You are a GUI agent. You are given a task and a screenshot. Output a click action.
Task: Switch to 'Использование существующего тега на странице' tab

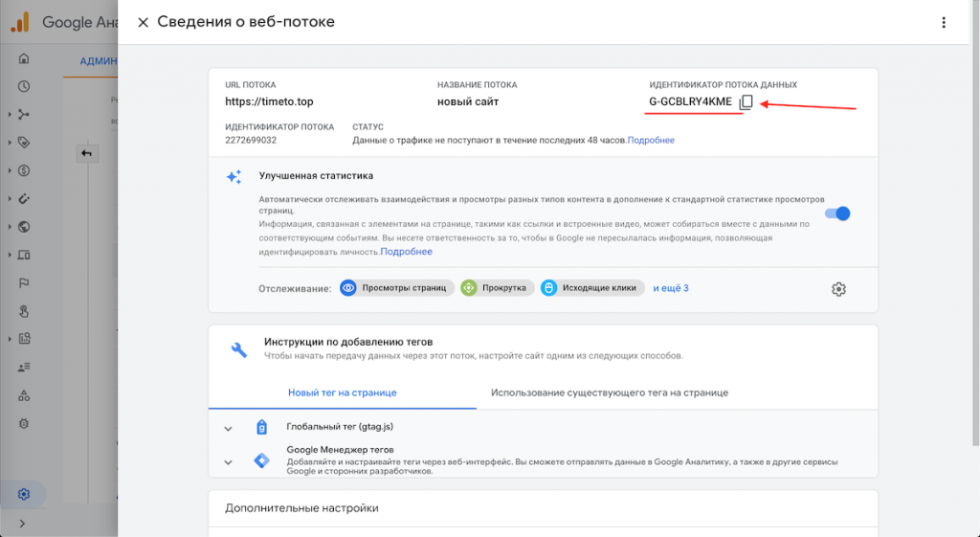(610, 392)
